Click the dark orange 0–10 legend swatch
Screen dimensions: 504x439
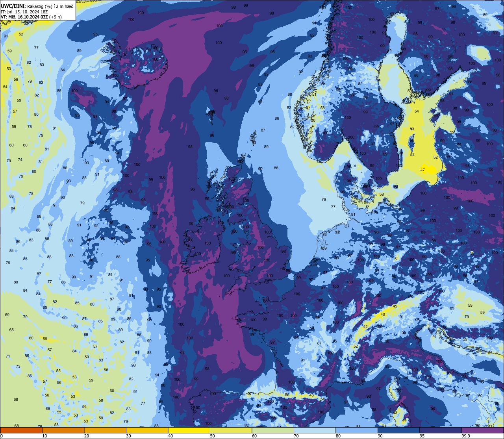point(21,430)
